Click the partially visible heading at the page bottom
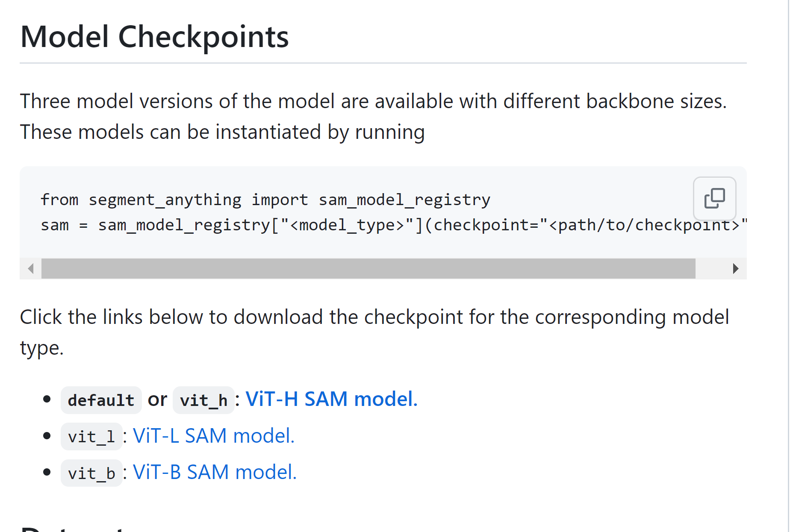This screenshot has height=532, width=793. point(73,529)
